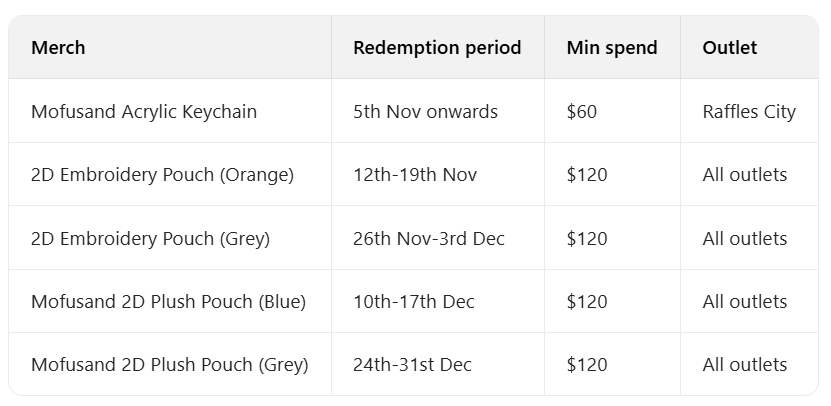Click the Raffles City outlet cell
831x406 pixels.
point(749,112)
